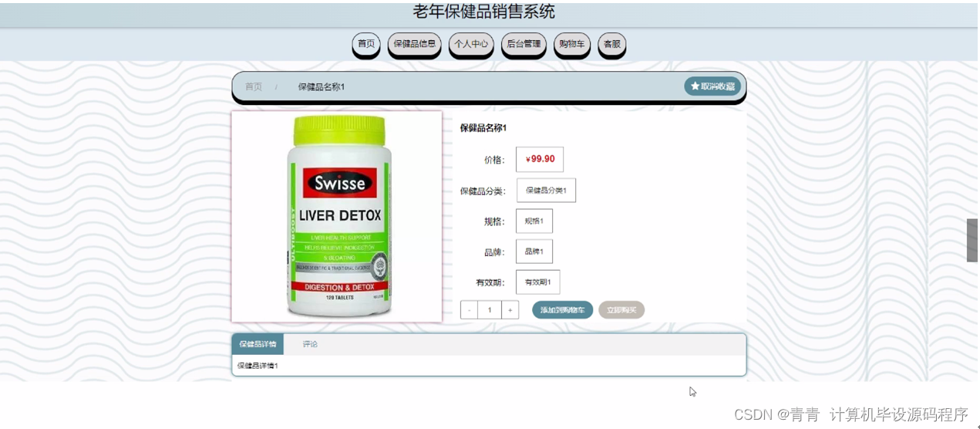Image resolution: width=980 pixels, height=429 pixels.
Task: Go to 个人中心 in the navigation bar
Action: coord(471,44)
